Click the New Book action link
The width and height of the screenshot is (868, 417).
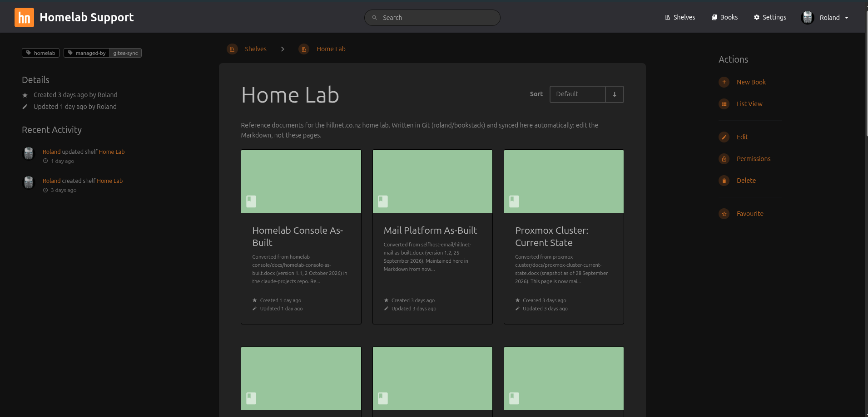751,82
